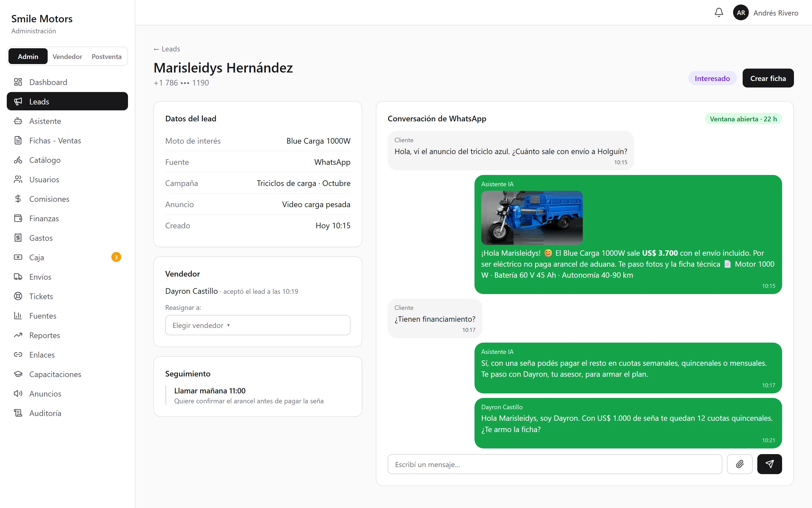812x508 pixels.
Task: Click Ventana abierta · 22 h badge
Action: 743,119
